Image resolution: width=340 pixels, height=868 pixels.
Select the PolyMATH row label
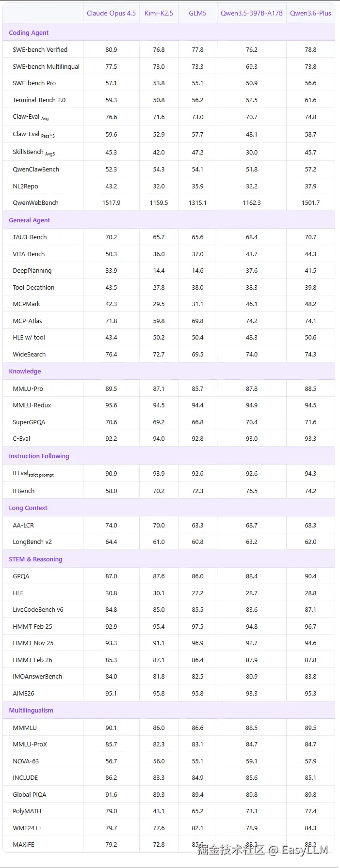click(27, 811)
